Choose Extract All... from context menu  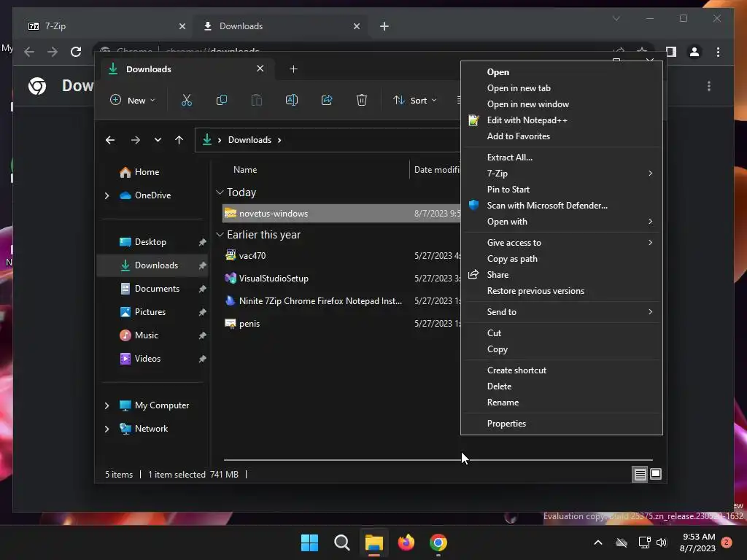pyautogui.click(x=562, y=157)
